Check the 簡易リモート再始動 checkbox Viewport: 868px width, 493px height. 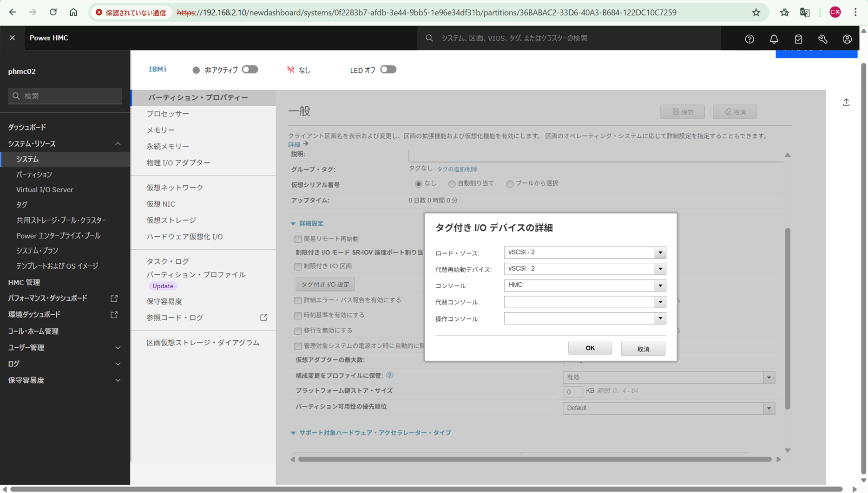(x=298, y=239)
